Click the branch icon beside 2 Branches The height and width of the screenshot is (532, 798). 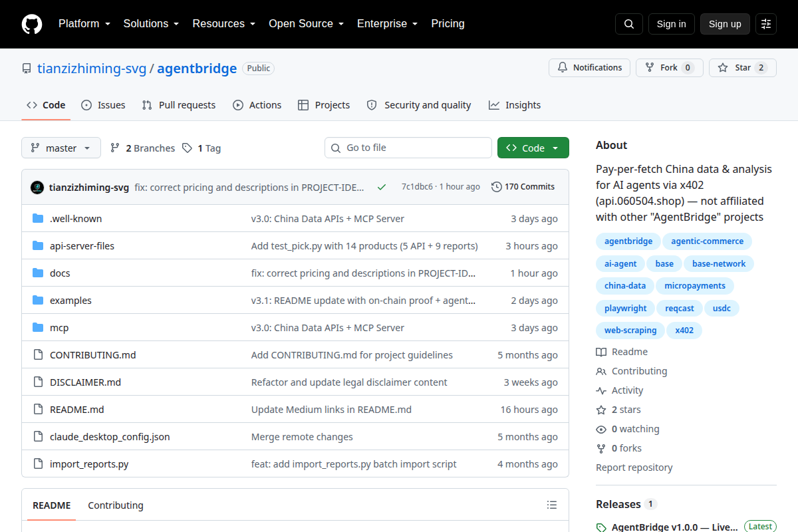pos(115,148)
